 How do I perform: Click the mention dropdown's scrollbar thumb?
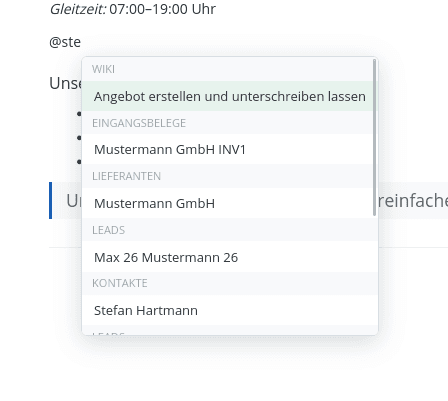coord(375,137)
